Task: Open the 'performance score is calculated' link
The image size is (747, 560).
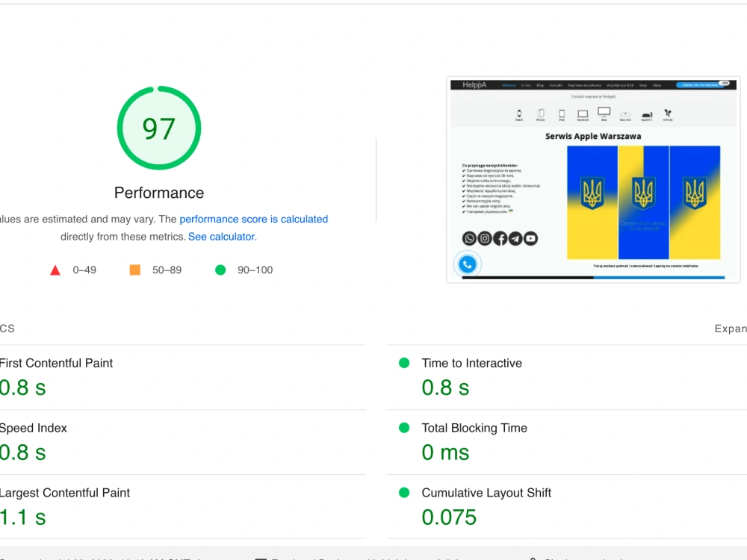Action: click(253, 219)
